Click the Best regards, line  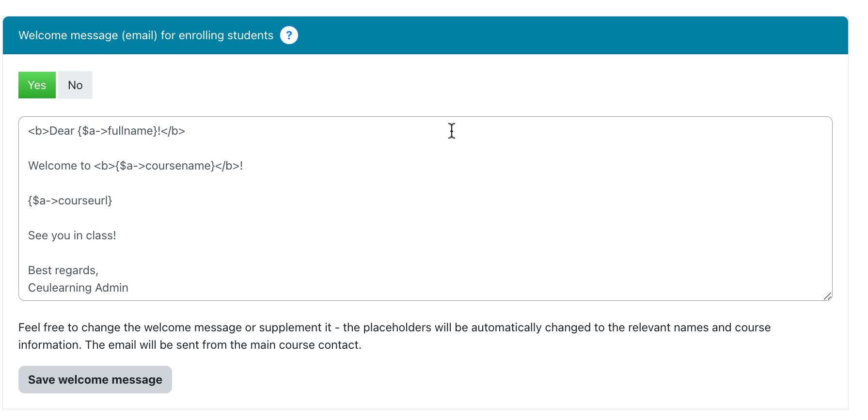pos(63,270)
